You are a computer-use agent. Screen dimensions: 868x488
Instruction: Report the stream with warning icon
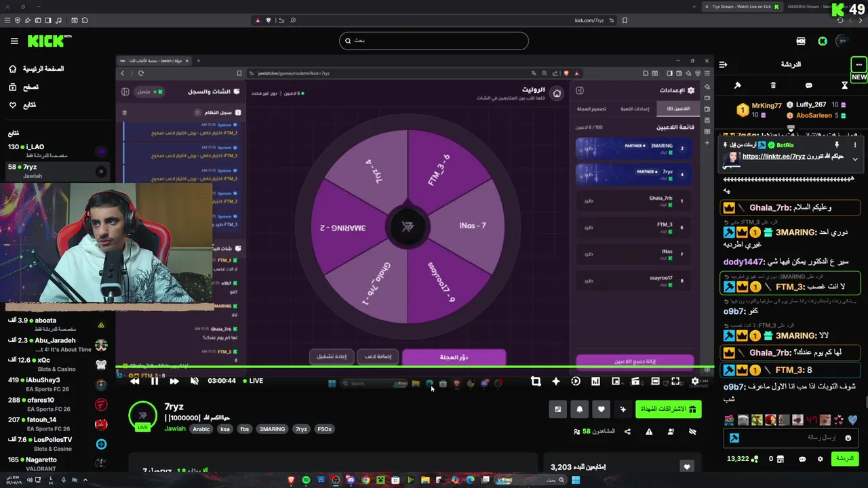click(649, 432)
